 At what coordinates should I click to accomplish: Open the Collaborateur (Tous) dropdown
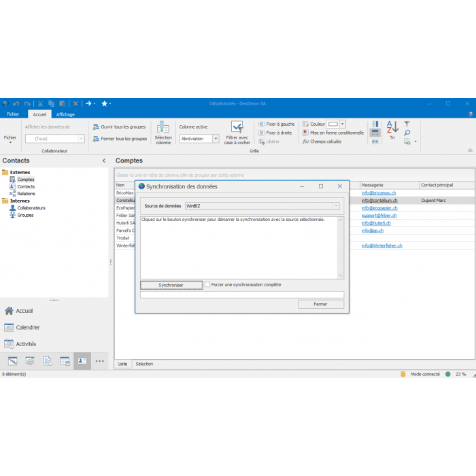point(81,139)
